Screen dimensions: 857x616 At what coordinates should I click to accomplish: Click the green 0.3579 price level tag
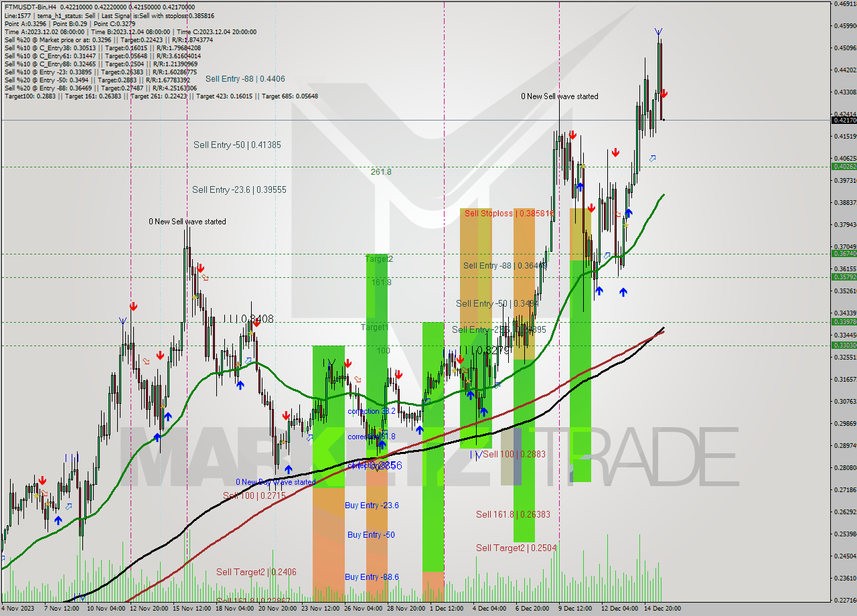point(844,277)
